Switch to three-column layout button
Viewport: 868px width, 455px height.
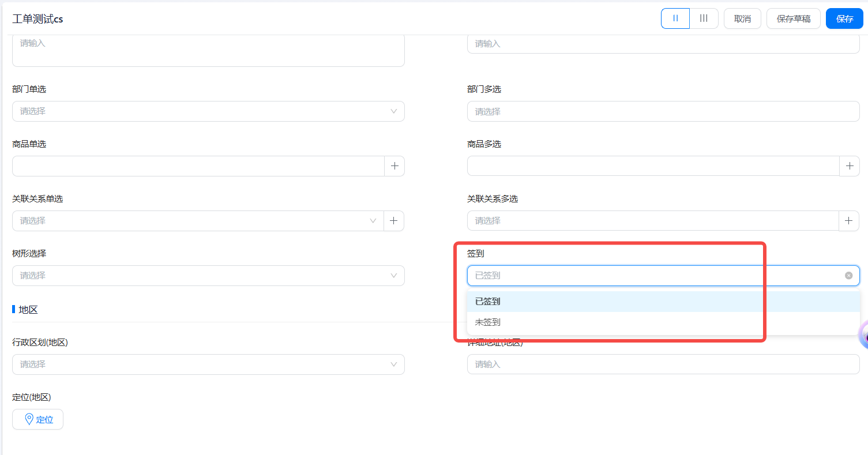tap(704, 18)
